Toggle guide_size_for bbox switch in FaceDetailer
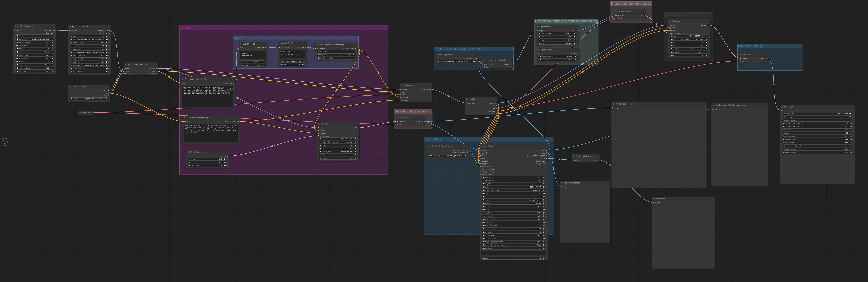 point(514,181)
